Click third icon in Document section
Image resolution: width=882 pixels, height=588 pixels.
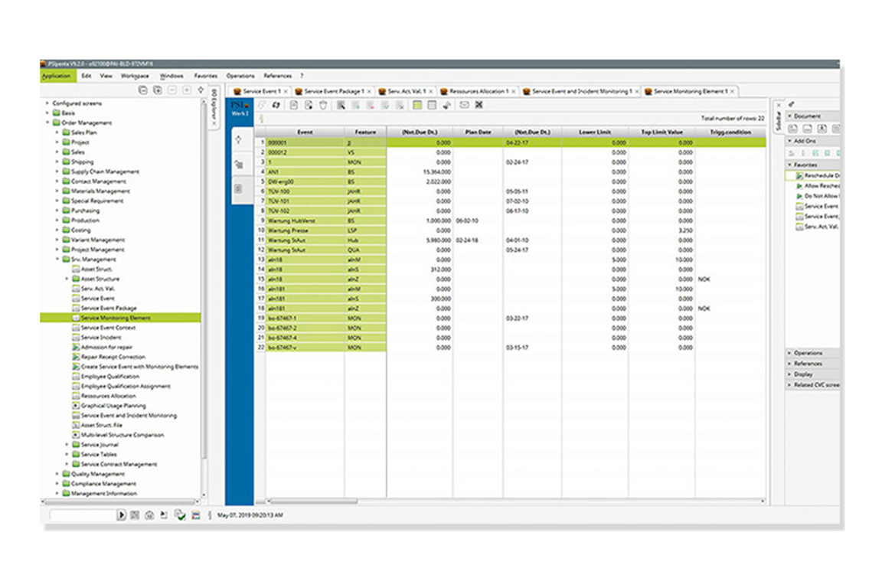pyautogui.click(x=822, y=129)
